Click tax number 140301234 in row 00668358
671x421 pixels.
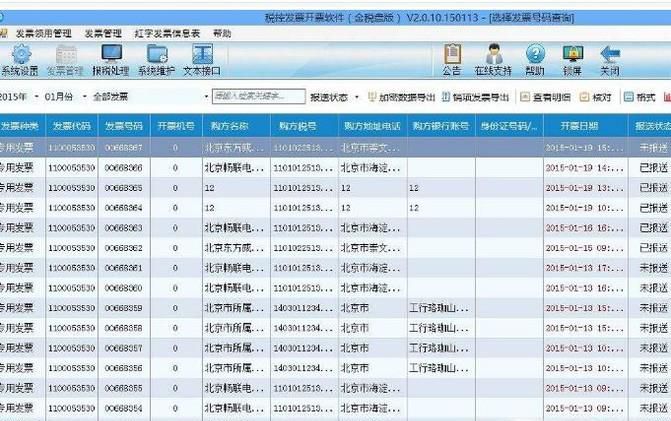304,328
